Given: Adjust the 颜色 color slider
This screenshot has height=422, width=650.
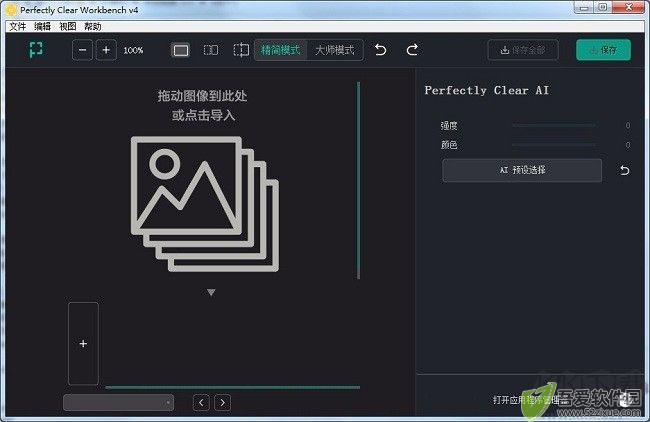Looking at the screenshot, I should point(554,144).
